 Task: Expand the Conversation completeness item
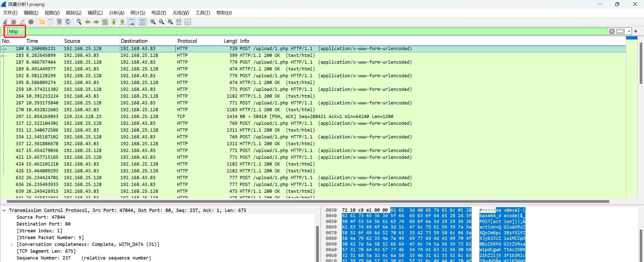(x=12, y=244)
